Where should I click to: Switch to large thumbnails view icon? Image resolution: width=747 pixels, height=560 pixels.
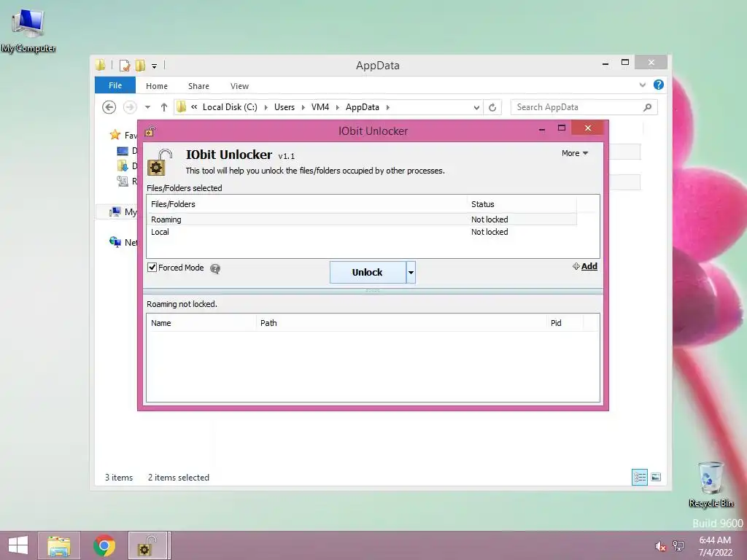coord(656,477)
